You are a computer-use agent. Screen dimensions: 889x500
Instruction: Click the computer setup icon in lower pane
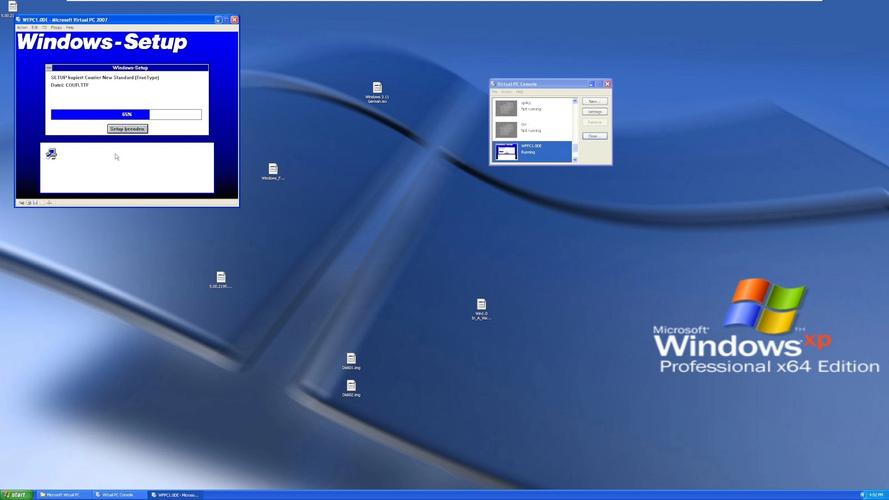[51, 154]
